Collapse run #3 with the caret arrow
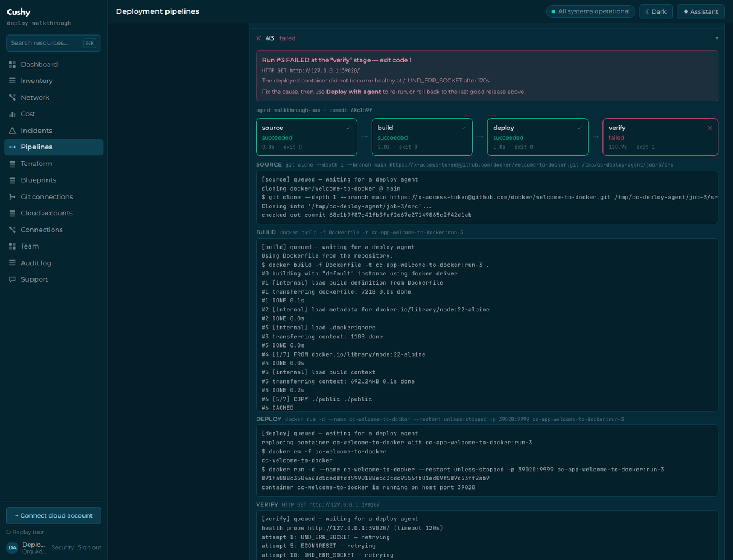 point(716,38)
